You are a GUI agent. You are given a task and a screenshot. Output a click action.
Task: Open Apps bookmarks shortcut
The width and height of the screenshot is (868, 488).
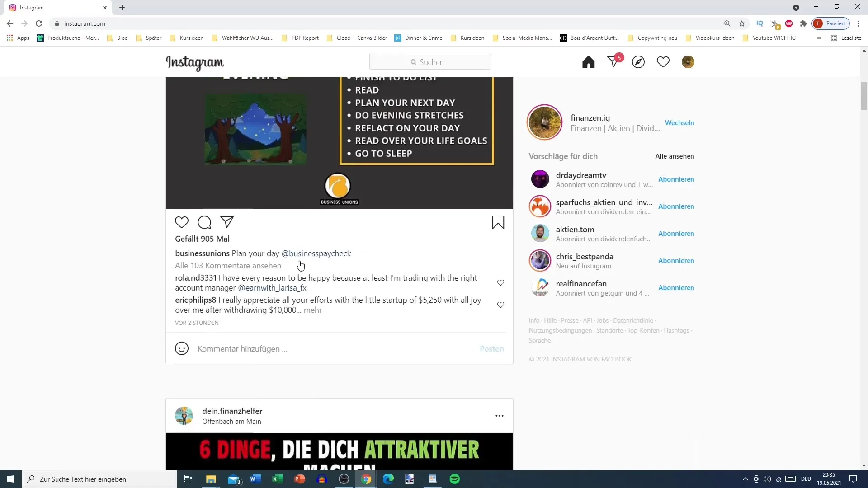click(18, 38)
